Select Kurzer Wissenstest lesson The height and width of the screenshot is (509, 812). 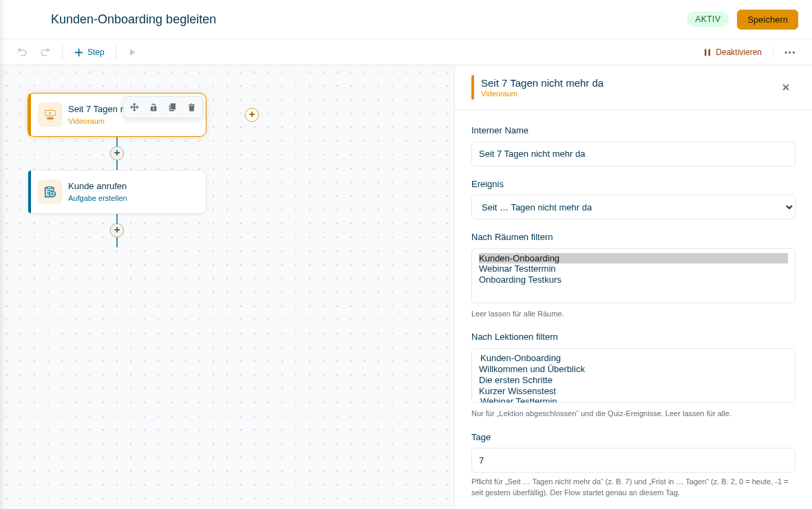click(633, 391)
